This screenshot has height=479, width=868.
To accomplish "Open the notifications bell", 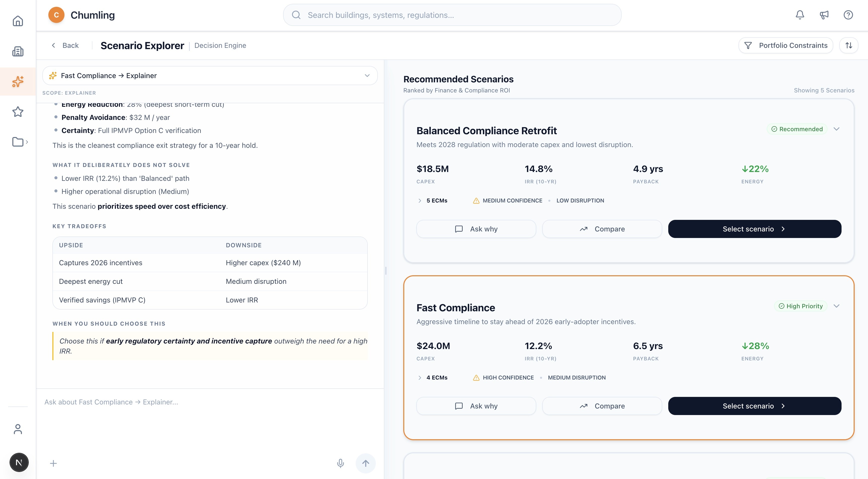I will tap(799, 15).
